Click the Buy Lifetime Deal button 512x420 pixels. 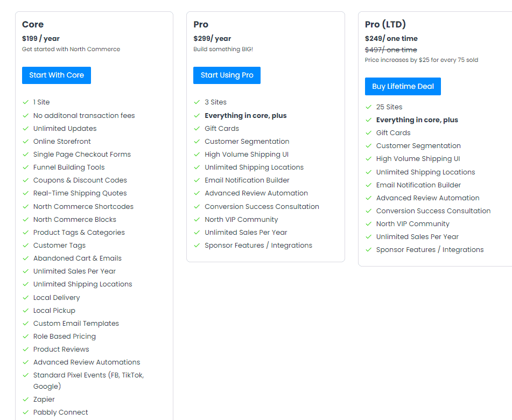403,86
